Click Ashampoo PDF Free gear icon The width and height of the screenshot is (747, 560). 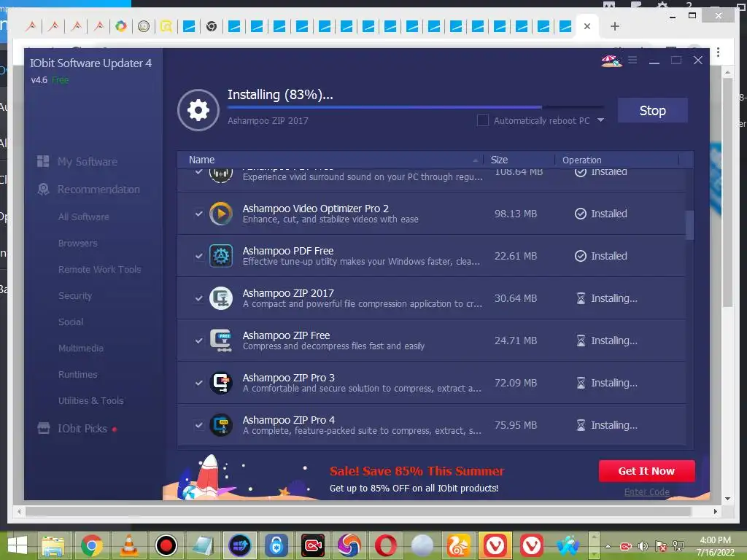[x=221, y=256]
